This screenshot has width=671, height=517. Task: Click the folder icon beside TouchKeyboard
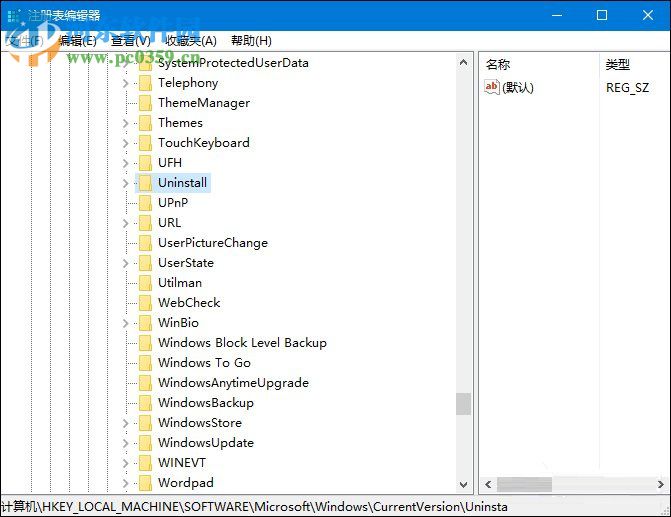[145, 143]
